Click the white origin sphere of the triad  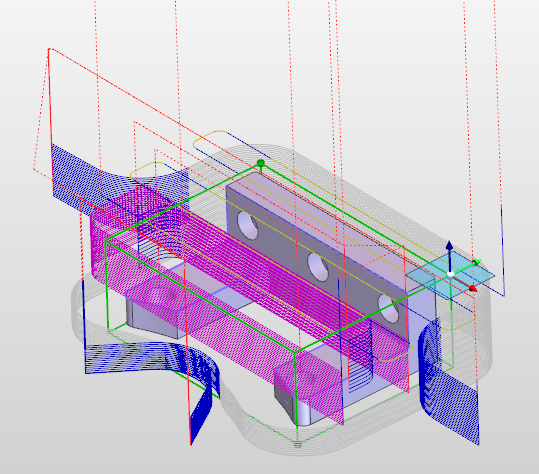pyautogui.click(x=450, y=274)
